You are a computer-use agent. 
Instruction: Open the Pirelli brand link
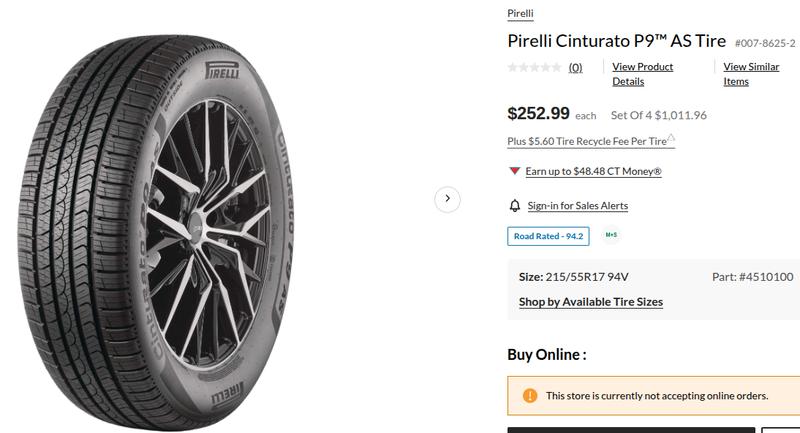(520, 13)
